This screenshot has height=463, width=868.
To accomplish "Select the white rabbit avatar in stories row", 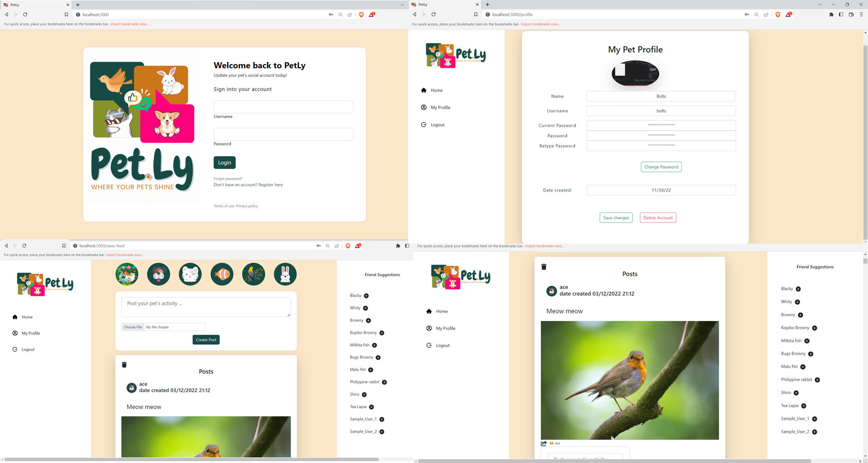I will pos(285,274).
